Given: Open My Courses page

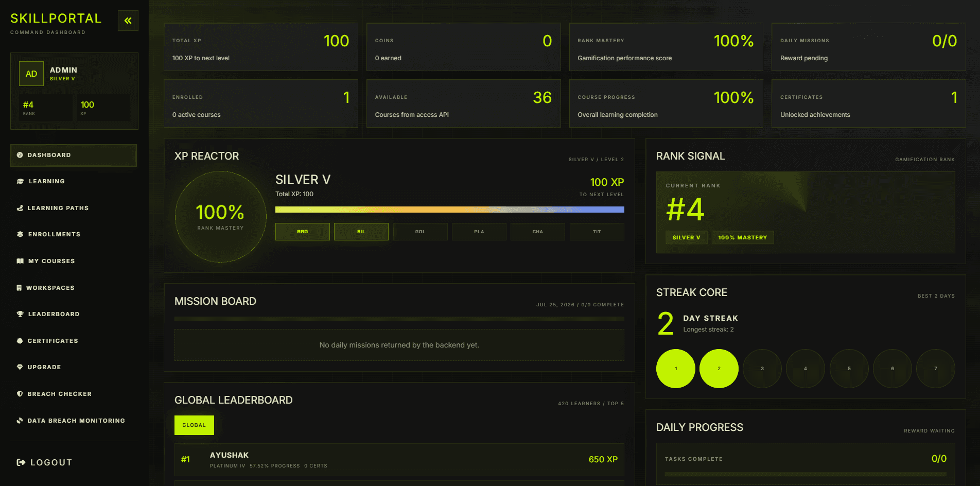Looking at the screenshot, I should pyautogui.click(x=74, y=261).
